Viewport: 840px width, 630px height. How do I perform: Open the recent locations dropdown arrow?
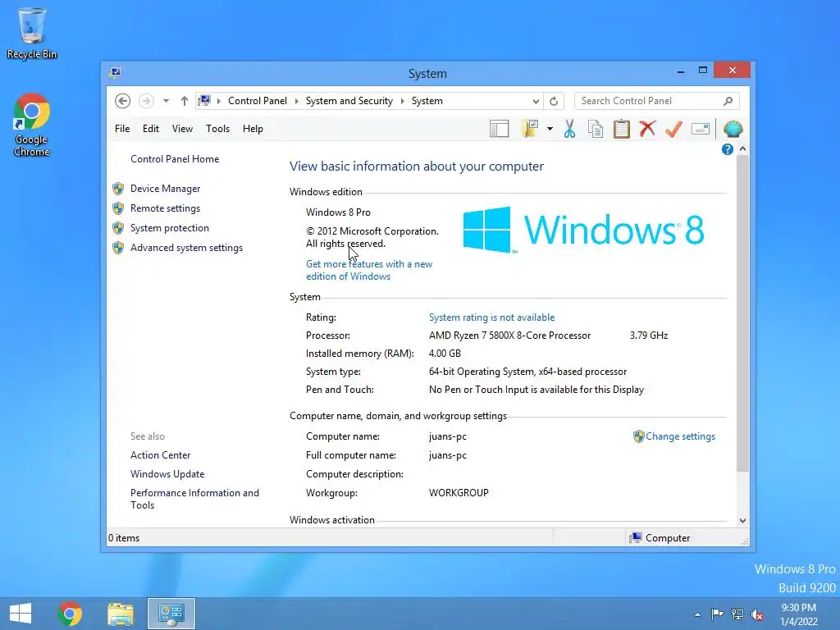(x=166, y=101)
